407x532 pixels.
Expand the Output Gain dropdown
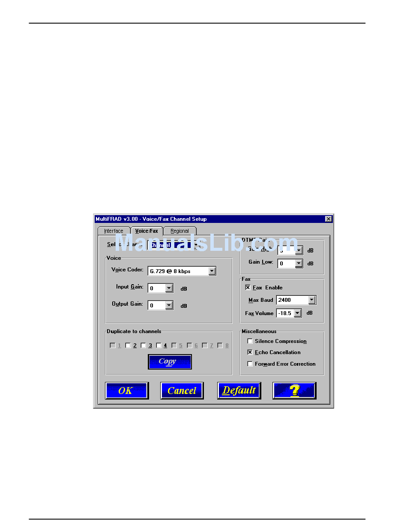169,305
